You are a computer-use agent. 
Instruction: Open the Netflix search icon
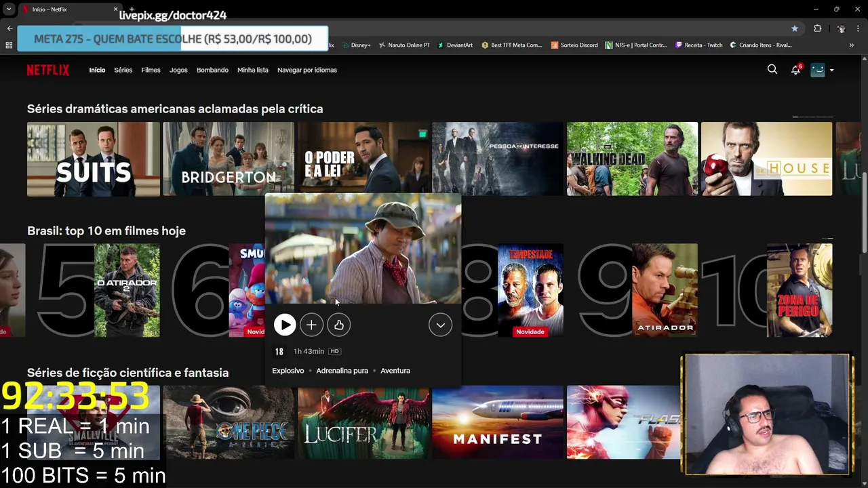pos(772,69)
